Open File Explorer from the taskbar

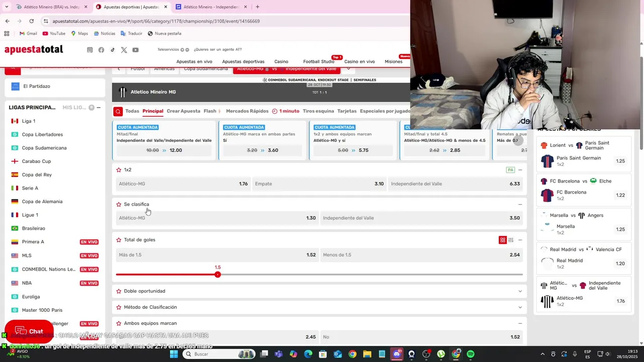point(367,354)
